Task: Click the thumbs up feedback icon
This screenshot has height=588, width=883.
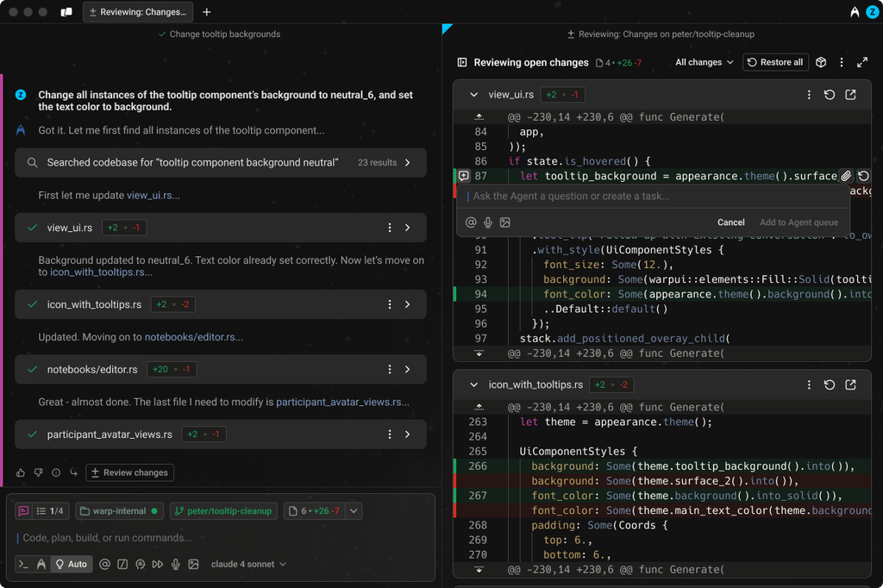Action: click(x=21, y=472)
